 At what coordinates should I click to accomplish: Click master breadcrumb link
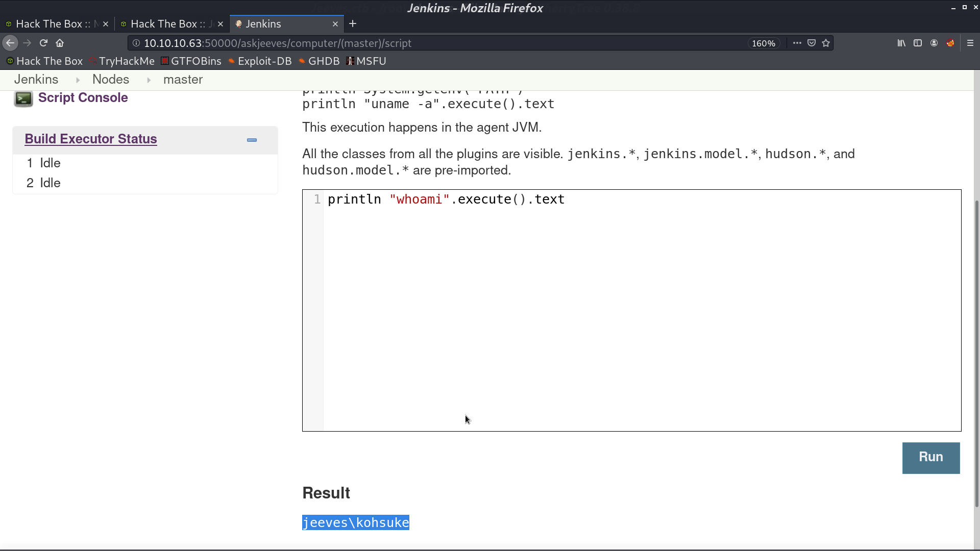[x=183, y=80]
